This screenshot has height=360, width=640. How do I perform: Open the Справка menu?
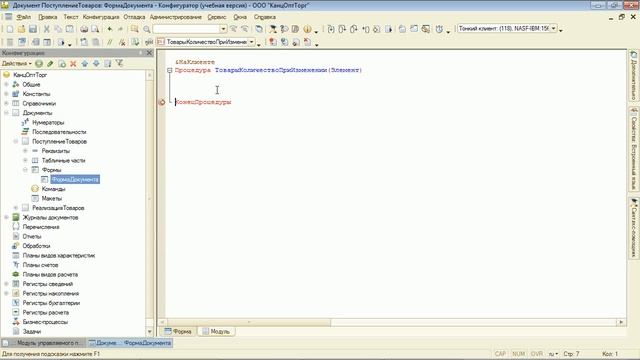click(264, 17)
